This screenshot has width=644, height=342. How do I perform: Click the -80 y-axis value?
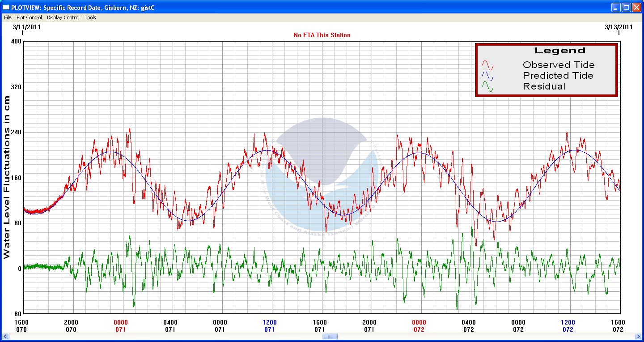coord(16,314)
